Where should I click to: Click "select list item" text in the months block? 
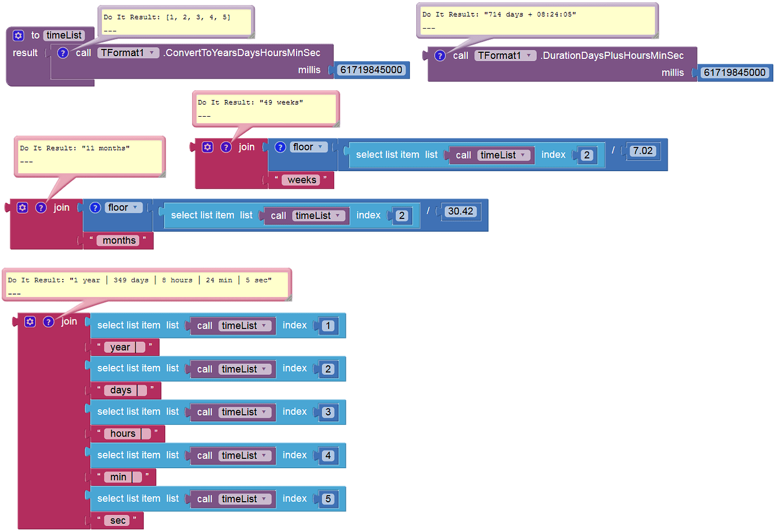click(x=202, y=215)
